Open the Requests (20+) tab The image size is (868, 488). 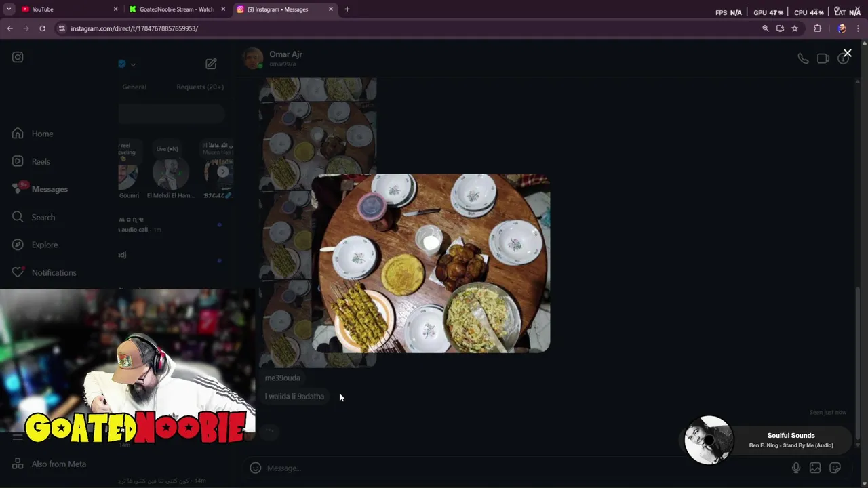(x=200, y=87)
